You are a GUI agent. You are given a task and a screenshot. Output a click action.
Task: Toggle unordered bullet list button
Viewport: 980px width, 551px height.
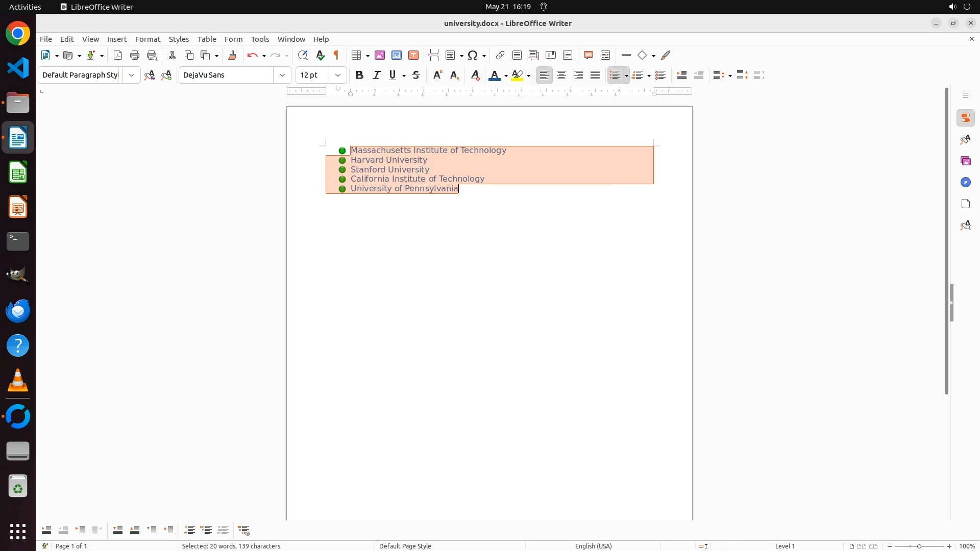(x=615, y=75)
